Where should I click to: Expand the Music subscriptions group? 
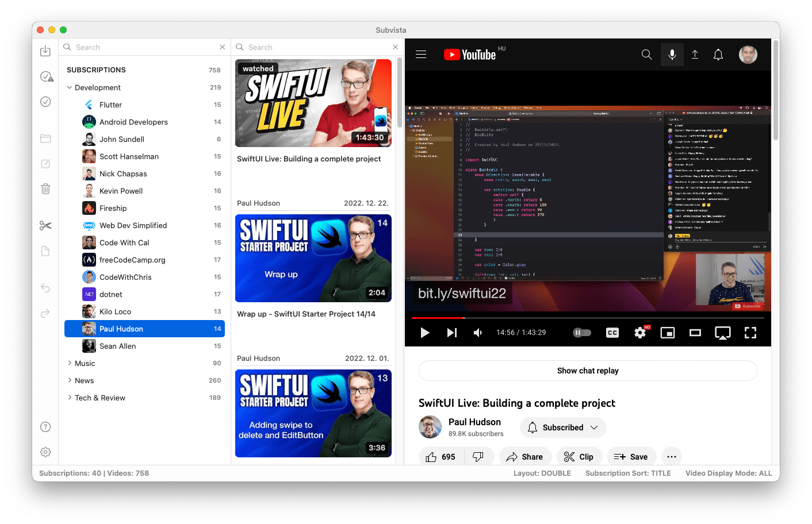click(70, 363)
